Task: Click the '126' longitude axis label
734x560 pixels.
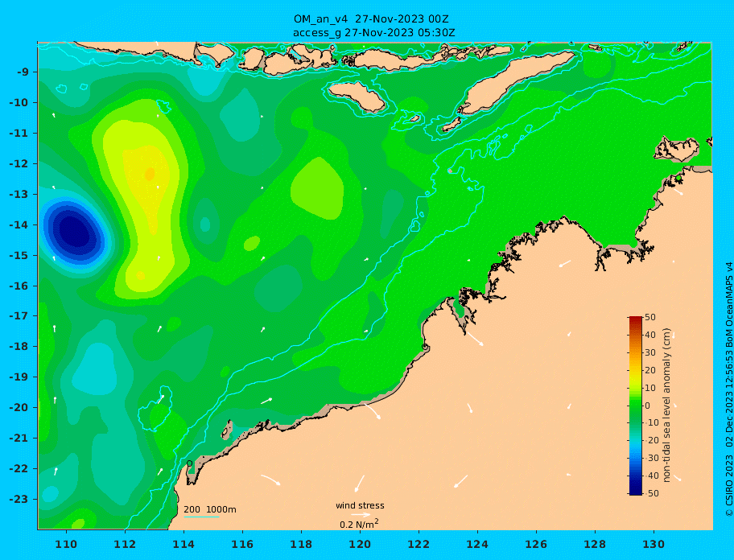Action: pyautogui.click(x=536, y=544)
